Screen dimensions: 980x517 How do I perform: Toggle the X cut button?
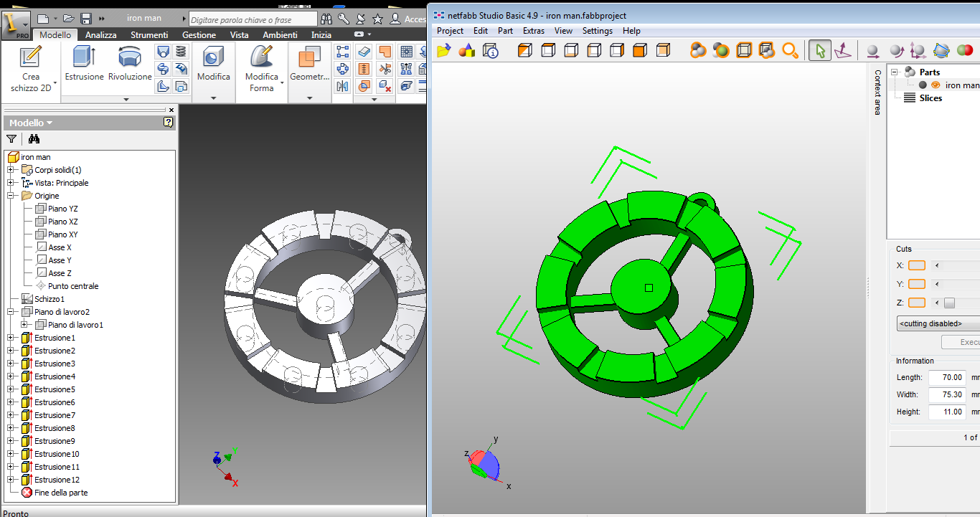(x=916, y=265)
